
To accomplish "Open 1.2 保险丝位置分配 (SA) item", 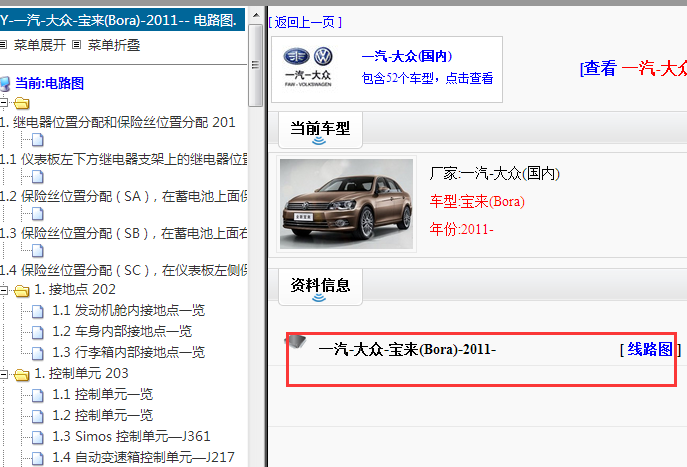I will coord(124,196).
